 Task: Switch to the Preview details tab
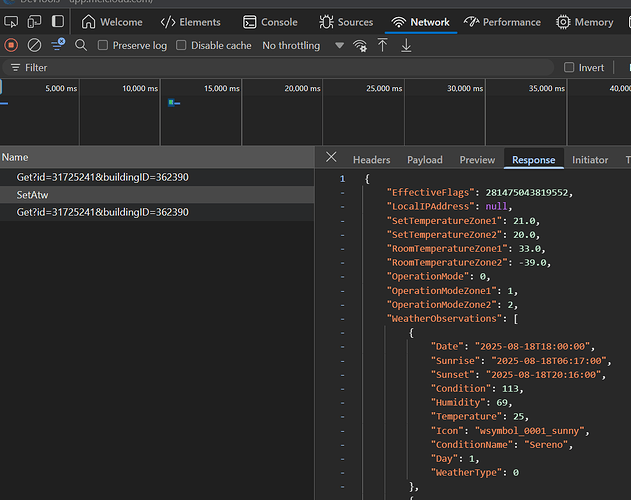click(x=477, y=160)
